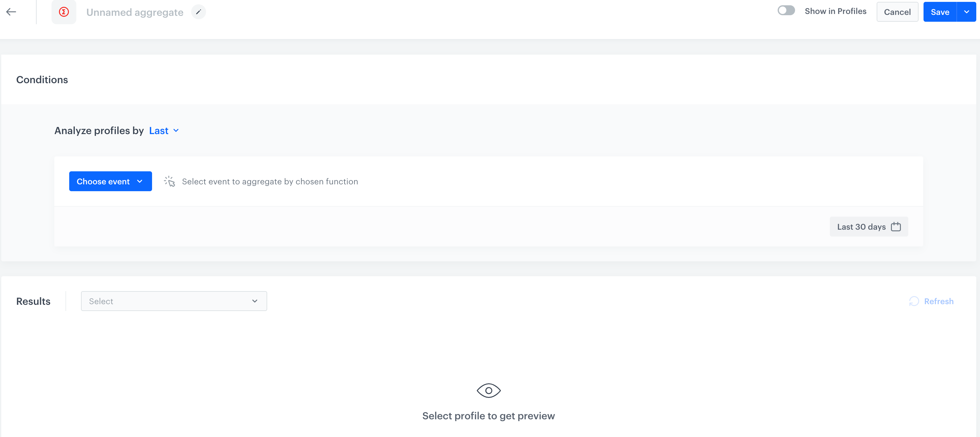Open the Select profile dropdown in Results
The height and width of the screenshot is (437, 980).
click(x=173, y=301)
